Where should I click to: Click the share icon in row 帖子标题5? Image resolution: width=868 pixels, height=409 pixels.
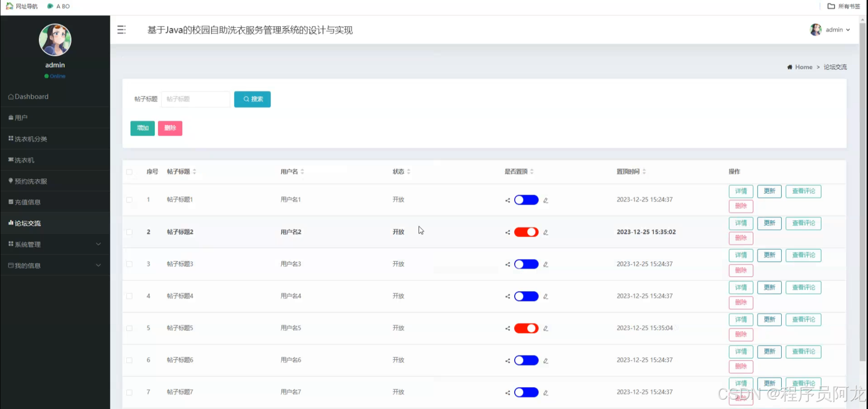tap(508, 329)
